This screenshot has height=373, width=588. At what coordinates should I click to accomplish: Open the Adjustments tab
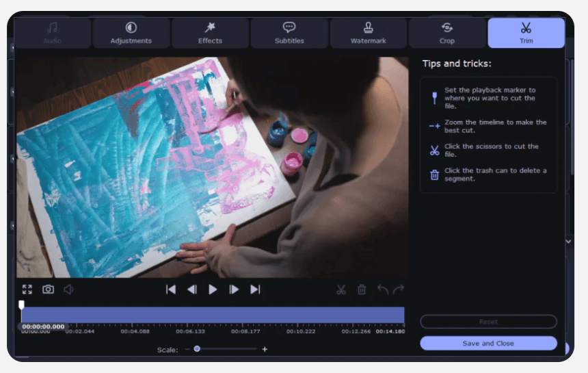click(x=131, y=33)
